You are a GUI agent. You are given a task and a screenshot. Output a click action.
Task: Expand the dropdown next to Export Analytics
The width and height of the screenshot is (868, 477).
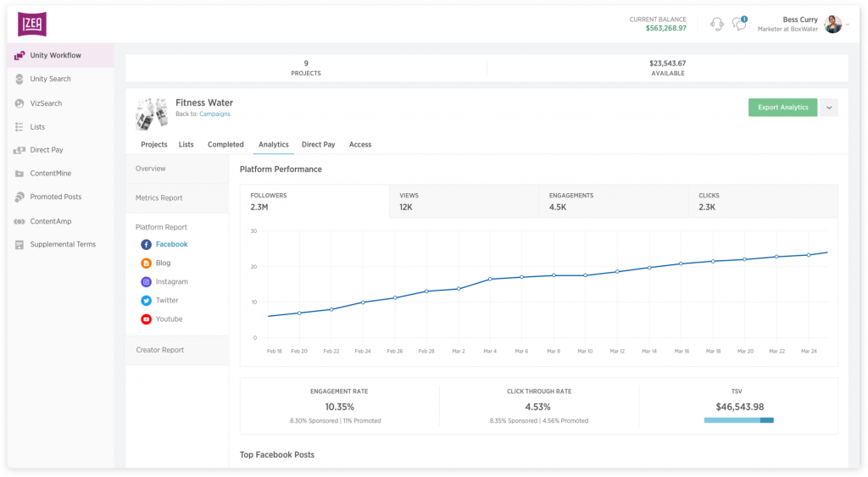(x=829, y=108)
